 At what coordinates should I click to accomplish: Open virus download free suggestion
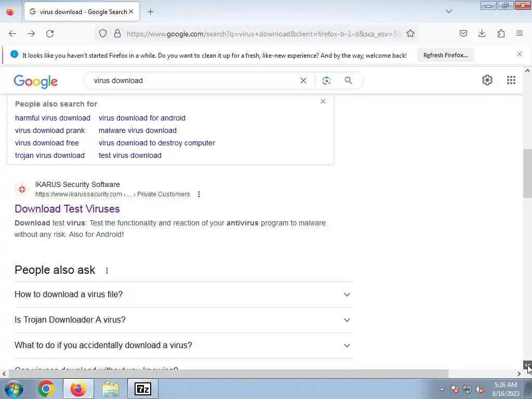47,143
